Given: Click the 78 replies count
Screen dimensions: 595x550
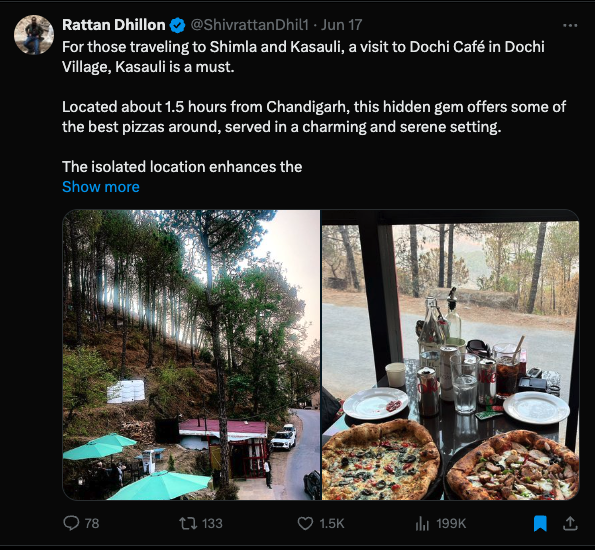Looking at the screenshot, I should tap(92, 524).
